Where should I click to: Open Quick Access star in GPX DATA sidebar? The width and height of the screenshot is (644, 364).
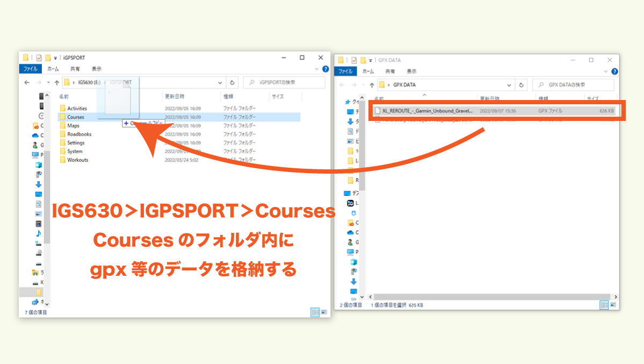pyautogui.click(x=348, y=102)
